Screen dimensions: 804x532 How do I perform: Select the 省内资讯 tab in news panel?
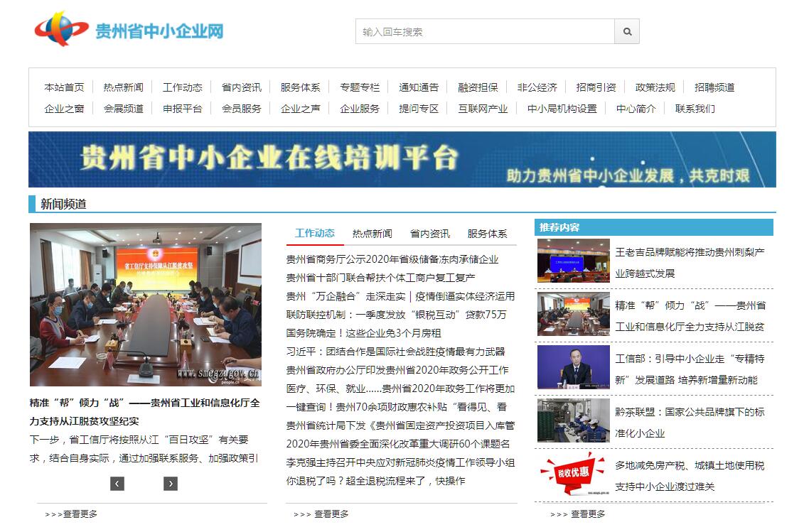[x=429, y=234]
